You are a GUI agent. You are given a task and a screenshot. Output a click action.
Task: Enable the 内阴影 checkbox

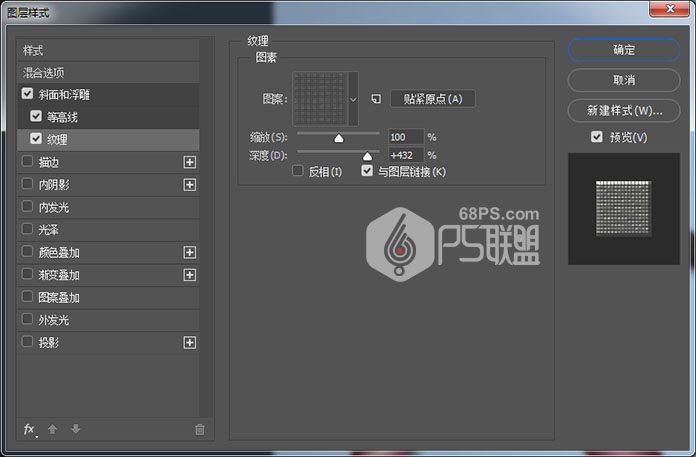[x=27, y=183]
